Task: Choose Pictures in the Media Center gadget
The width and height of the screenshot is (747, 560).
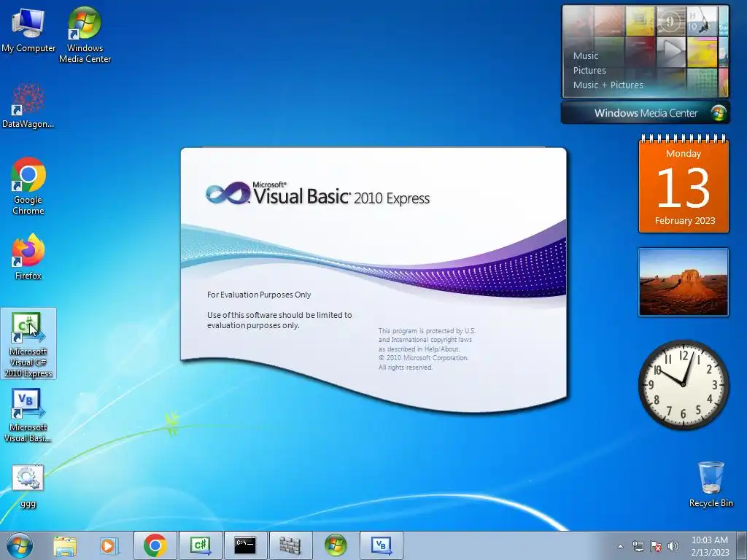Action: click(x=589, y=71)
